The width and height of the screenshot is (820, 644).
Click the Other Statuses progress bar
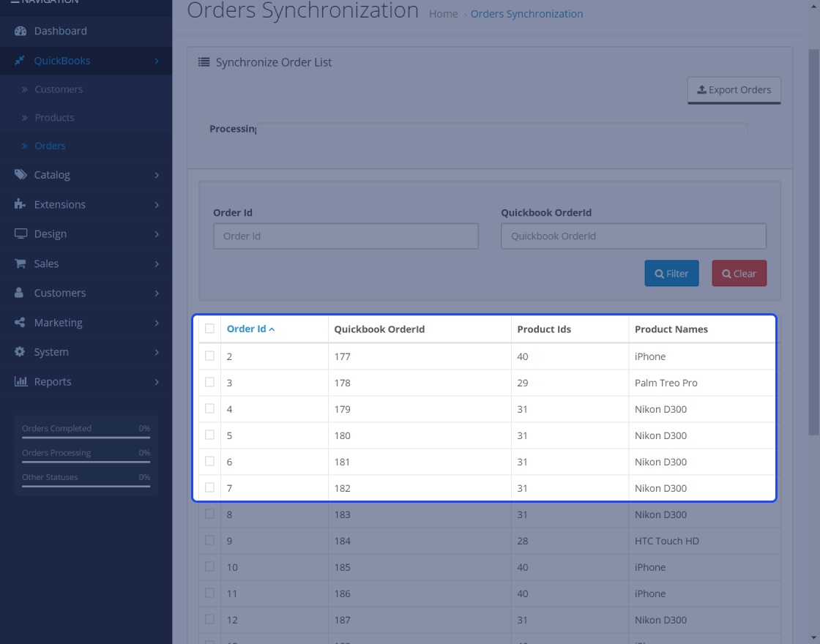[86, 486]
